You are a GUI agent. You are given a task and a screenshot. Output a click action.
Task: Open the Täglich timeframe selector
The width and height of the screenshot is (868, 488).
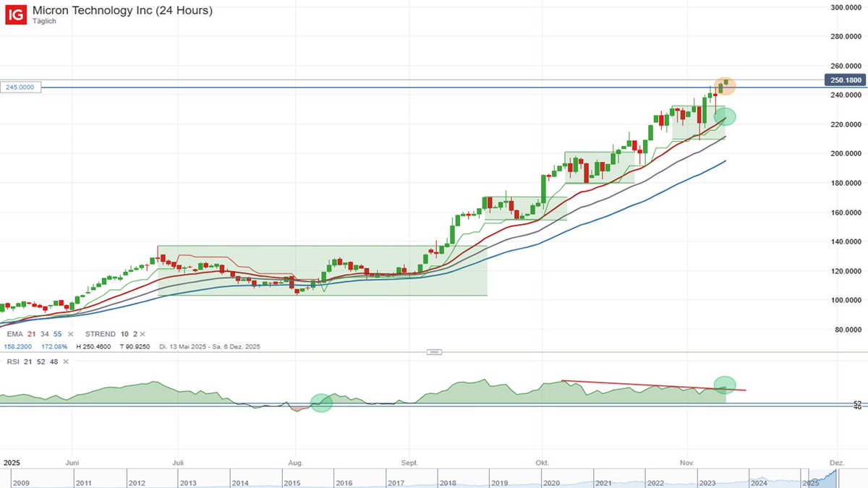[x=44, y=21]
